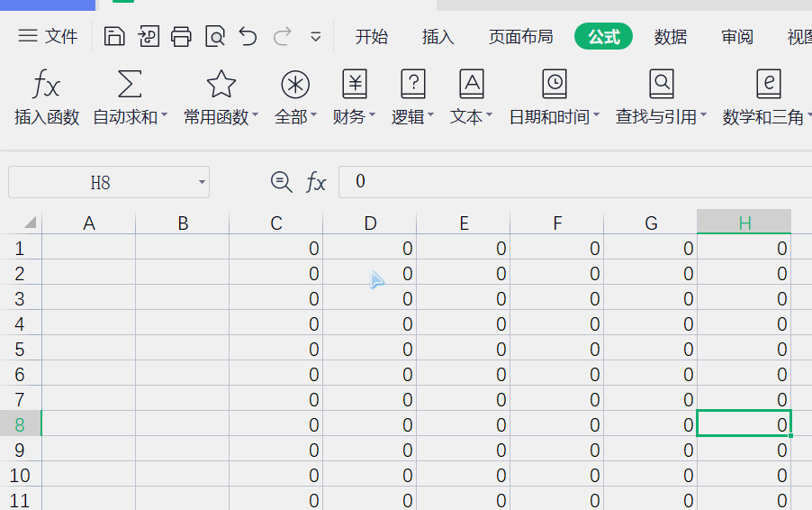Switch to the Page Layout (页面布局) tab
This screenshot has height=510, width=812.
(521, 37)
